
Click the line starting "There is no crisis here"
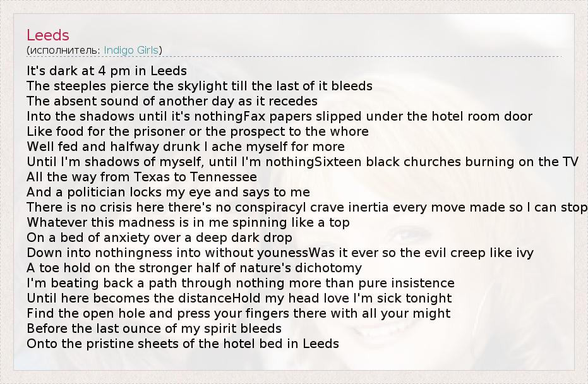pyautogui.click(x=307, y=207)
